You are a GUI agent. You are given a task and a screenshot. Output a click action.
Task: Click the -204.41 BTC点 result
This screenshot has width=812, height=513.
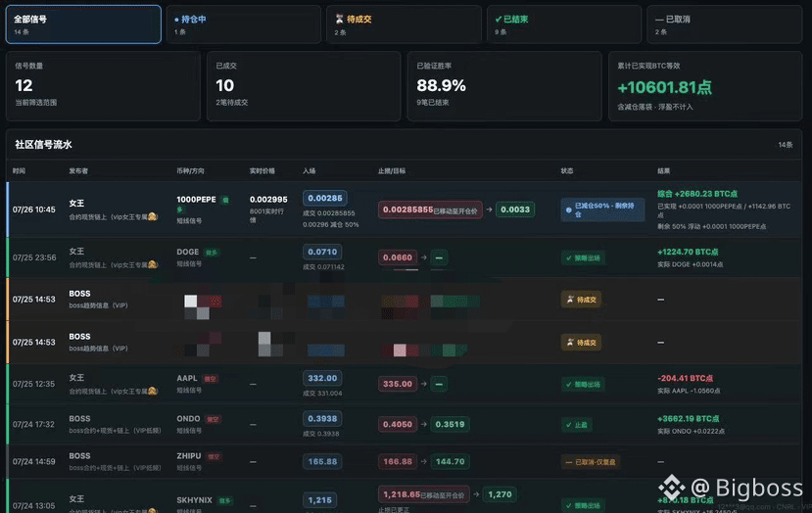[685, 379]
